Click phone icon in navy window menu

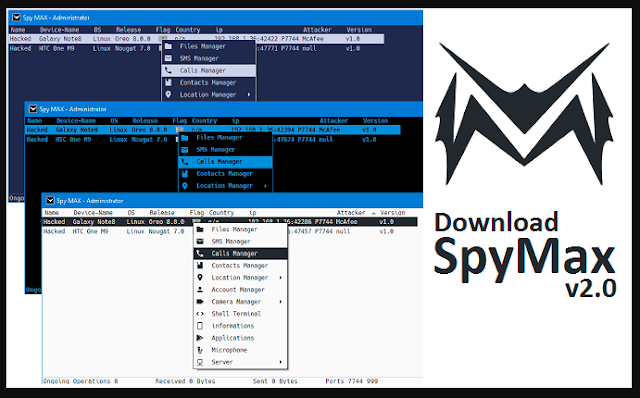(x=168, y=70)
